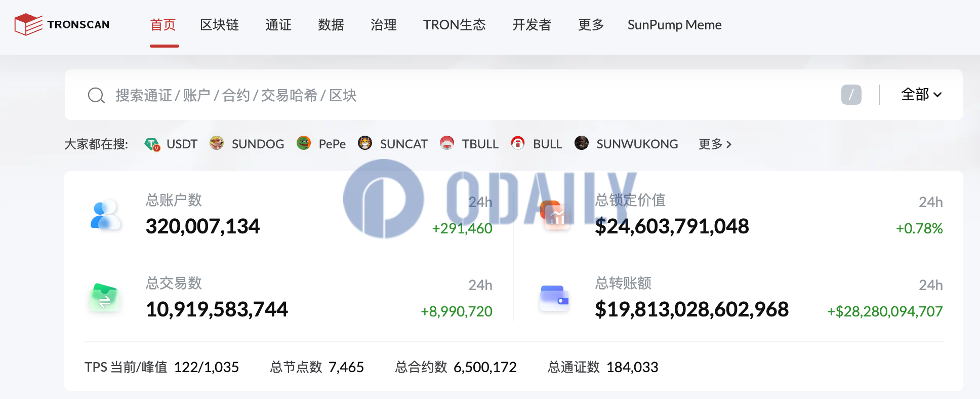Go to the 首页 tab
Screen dimensions: 980x399
pyautogui.click(x=163, y=25)
